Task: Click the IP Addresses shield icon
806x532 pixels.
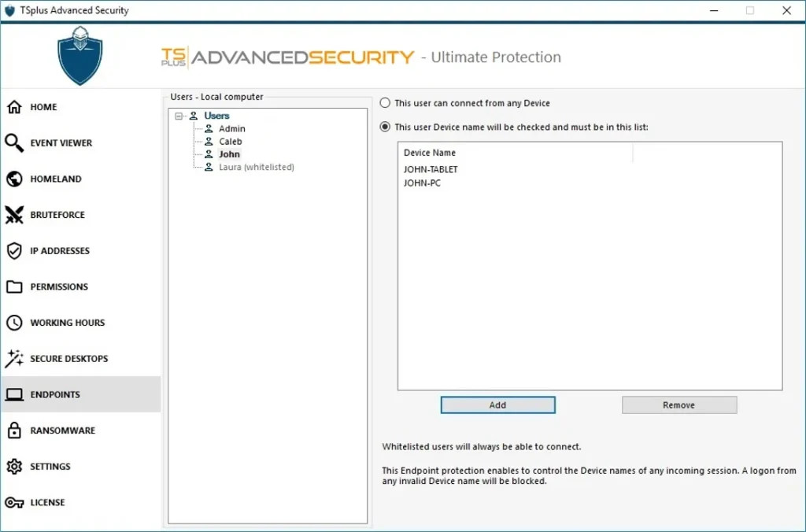Action: click(x=14, y=251)
